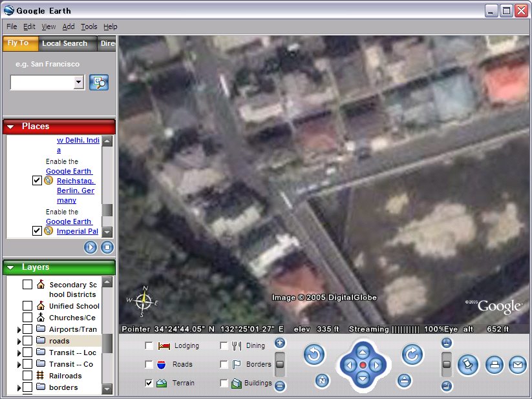
Task: Rotate view counter-clockwise
Action: (x=314, y=354)
